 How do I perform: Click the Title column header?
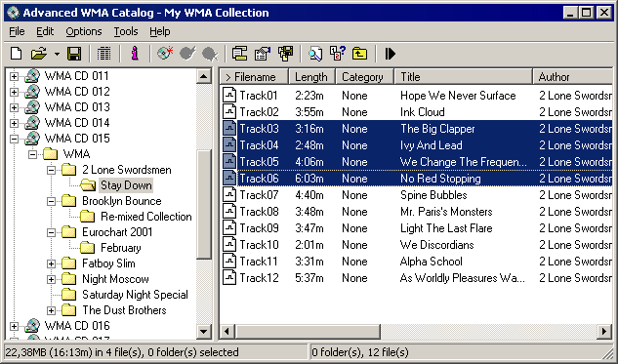(x=463, y=77)
